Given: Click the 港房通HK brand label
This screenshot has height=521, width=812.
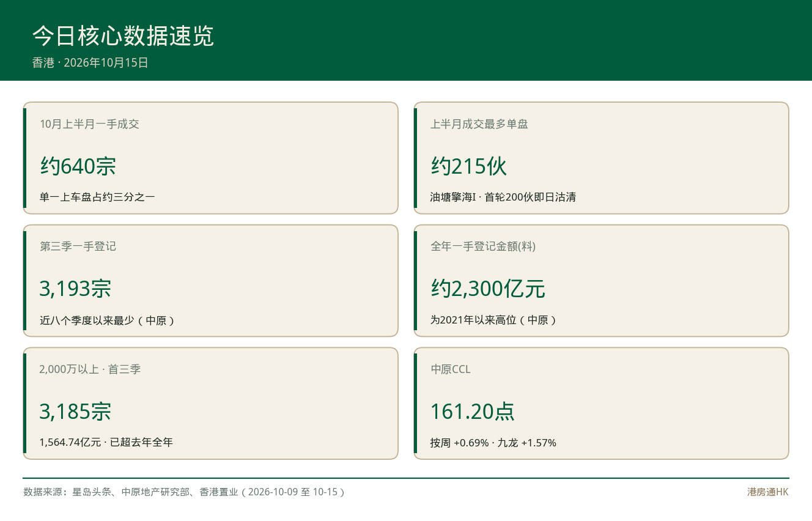Looking at the screenshot, I should tap(768, 492).
